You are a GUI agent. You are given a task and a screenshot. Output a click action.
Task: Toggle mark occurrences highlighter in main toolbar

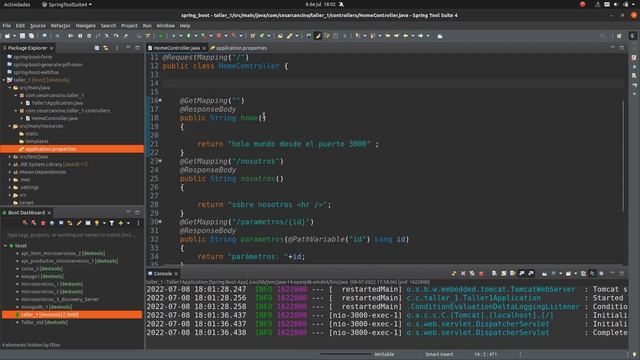click(318, 36)
